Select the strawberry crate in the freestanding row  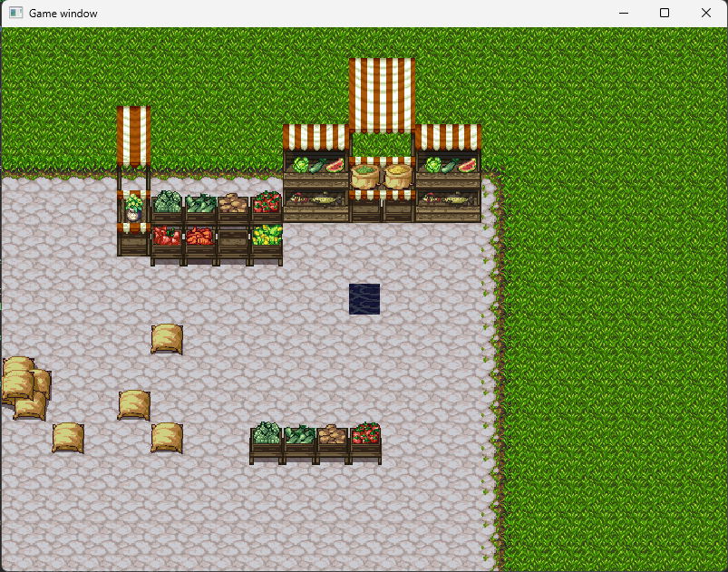(366, 442)
